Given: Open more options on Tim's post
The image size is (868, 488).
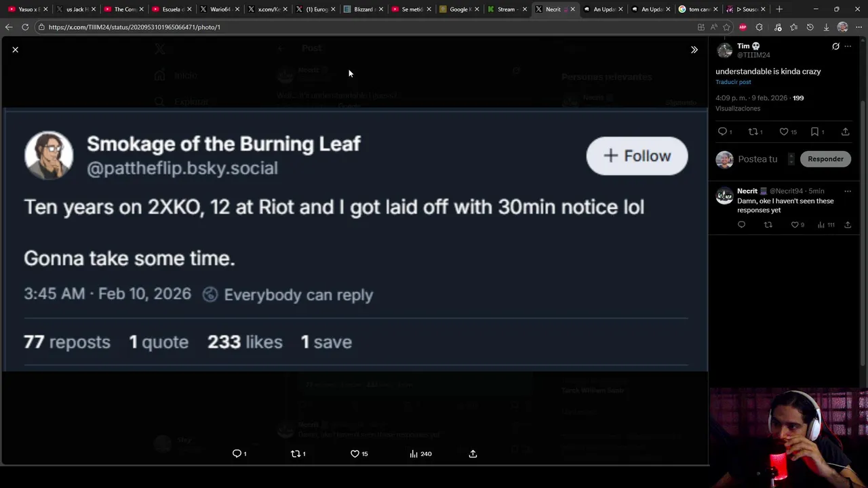Looking at the screenshot, I should point(848,46).
